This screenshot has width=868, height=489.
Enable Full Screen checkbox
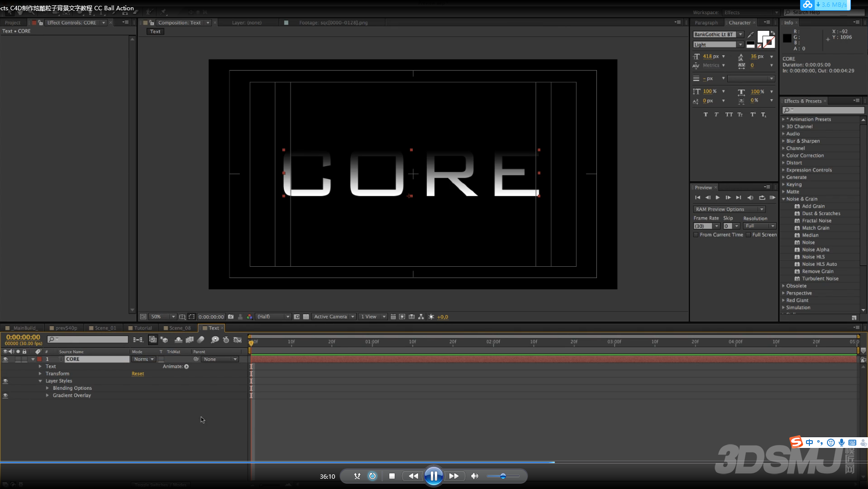coord(748,235)
